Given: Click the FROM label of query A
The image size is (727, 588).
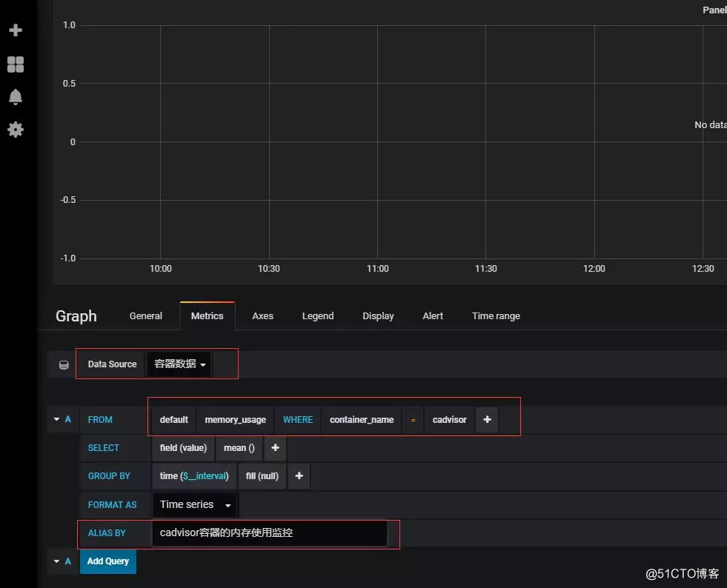Looking at the screenshot, I should pyautogui.click(x=100, y=420).
